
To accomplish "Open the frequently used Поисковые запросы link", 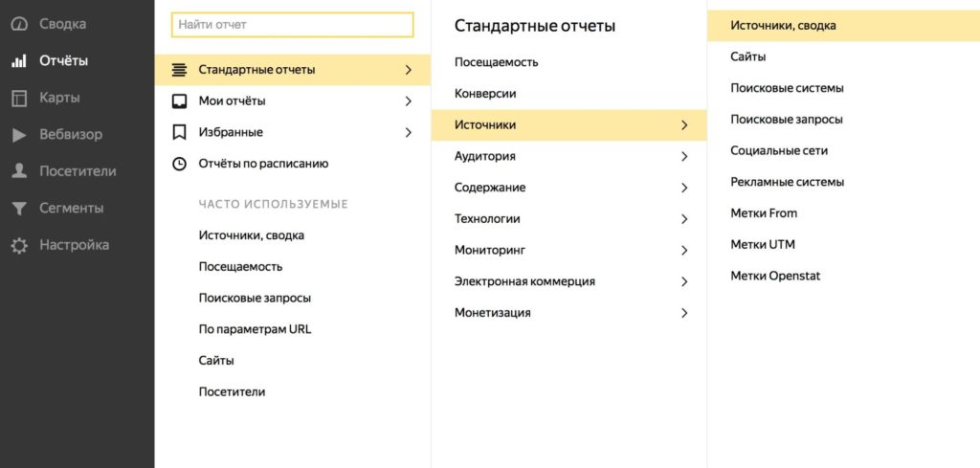I will click(x=255, y=298).
